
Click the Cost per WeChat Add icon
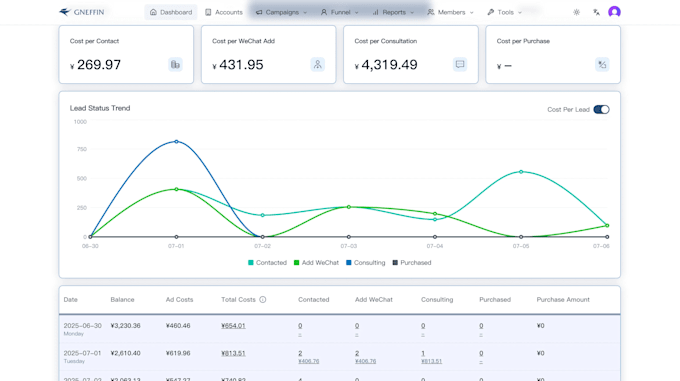tap(317, 65)
